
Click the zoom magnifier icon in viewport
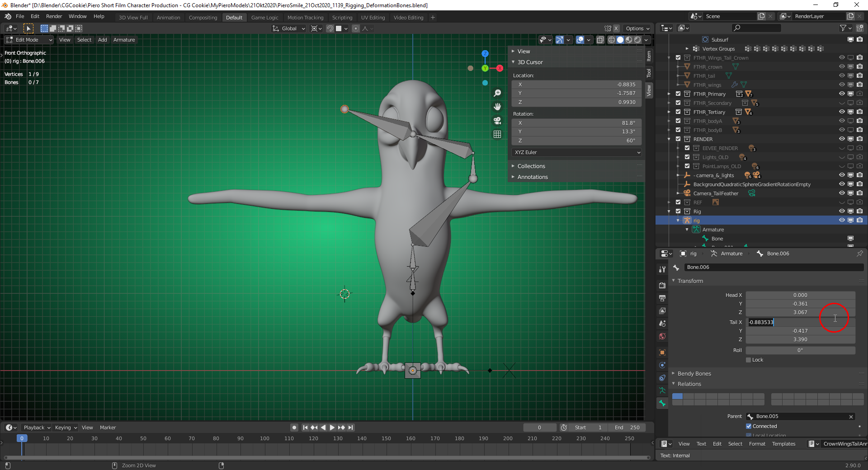(497, 93)
